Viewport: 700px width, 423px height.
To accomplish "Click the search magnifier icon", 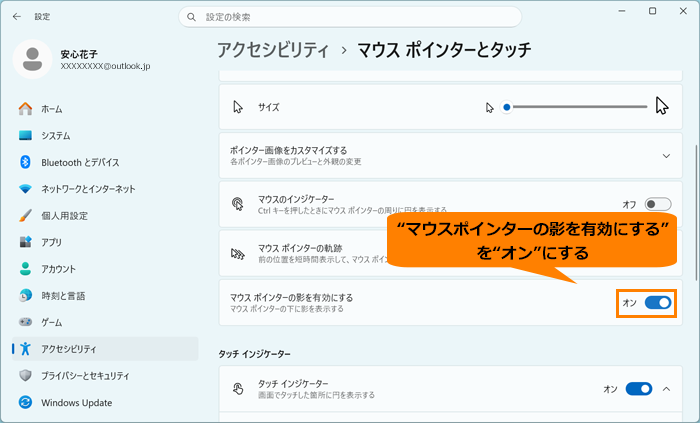I will click(x=192, y=17).
